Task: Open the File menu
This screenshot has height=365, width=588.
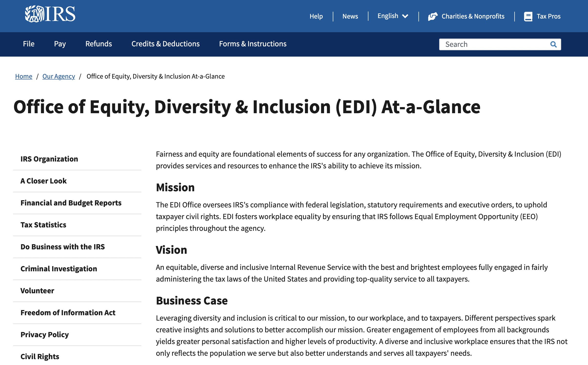Action: click(x=29, y=44)
